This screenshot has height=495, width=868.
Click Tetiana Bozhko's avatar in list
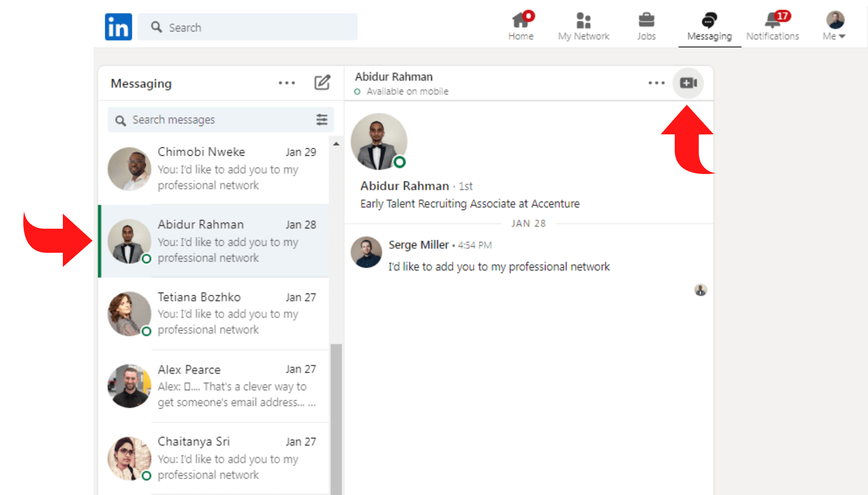point(130,314)
